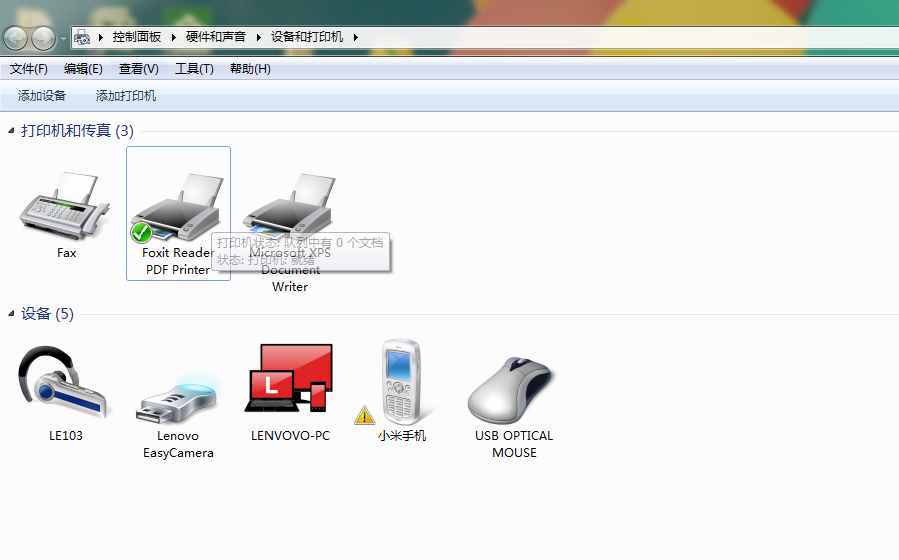Collapse the 设备 (5) group

click(11, 314)
